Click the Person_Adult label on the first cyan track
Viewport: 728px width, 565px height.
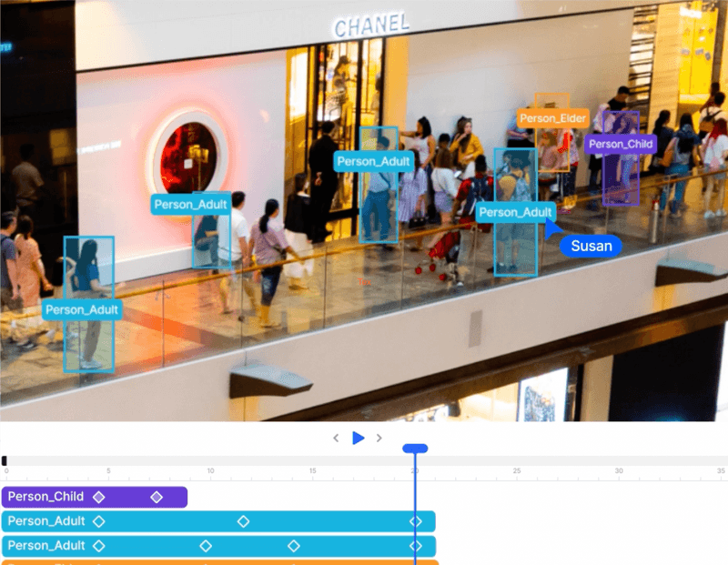coord(45,521)
